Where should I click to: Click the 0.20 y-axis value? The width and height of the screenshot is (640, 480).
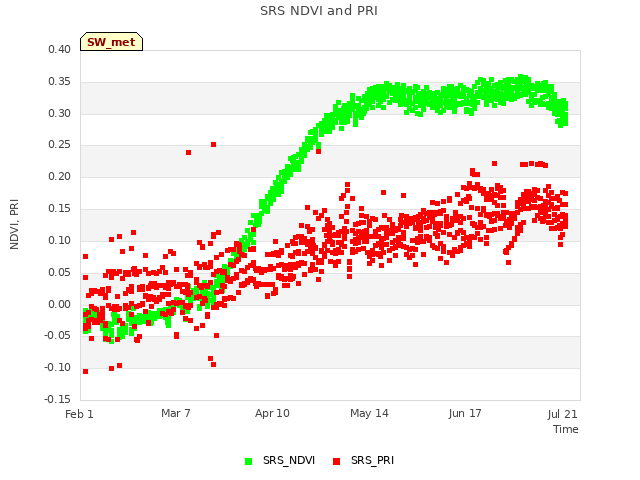point(59,176)
